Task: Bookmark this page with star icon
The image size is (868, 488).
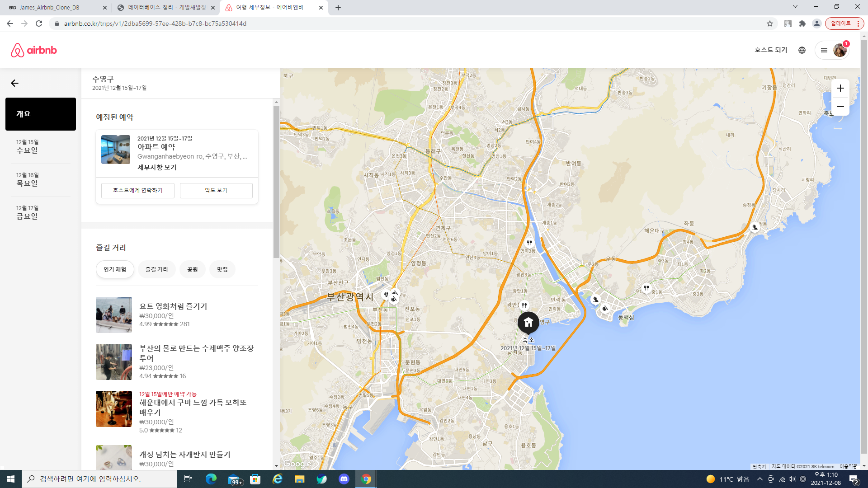Action: (x=770, y=23)
